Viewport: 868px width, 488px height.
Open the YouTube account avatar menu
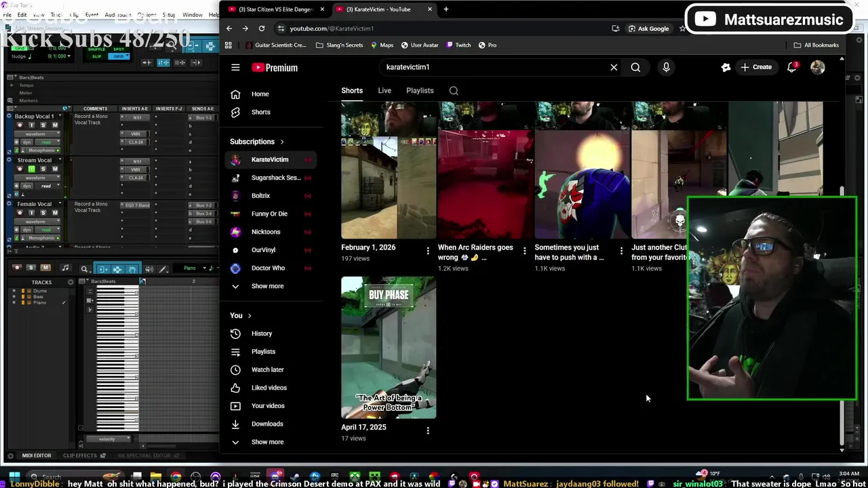(817, 67)
